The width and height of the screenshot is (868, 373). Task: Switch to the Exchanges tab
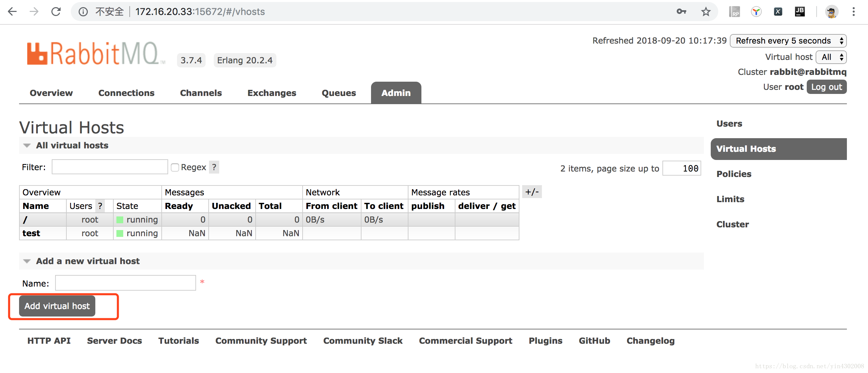(x=272, y=93)
